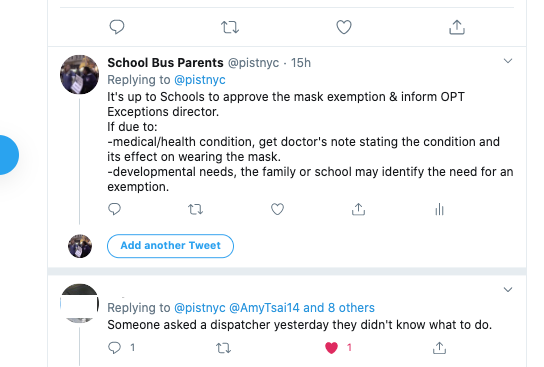Open the @AmyTsai14 mention link
Image resolution: width=544 pixels, height=367 pixels.
click(x=264, y=308)
